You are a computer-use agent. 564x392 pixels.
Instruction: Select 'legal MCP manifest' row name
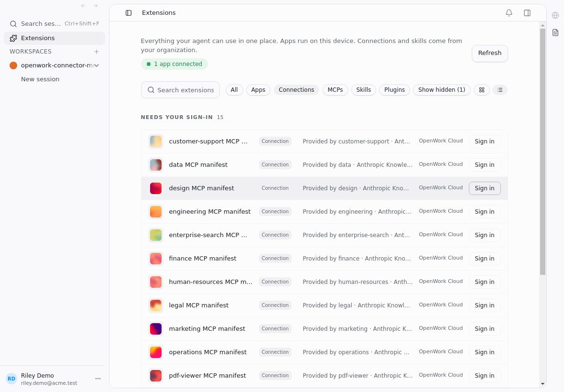tap(198, 305)
